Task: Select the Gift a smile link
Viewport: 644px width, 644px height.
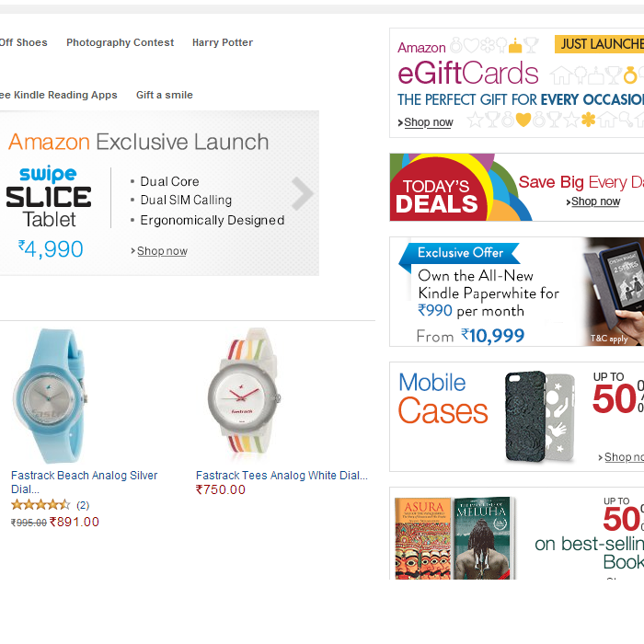Action: (165, 96)
